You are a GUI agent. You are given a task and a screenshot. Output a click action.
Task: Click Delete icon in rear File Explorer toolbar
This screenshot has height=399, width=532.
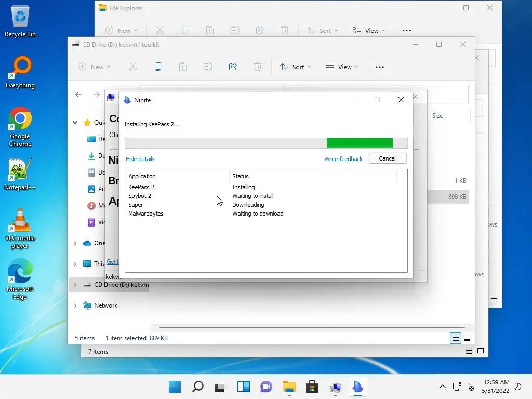285,31
